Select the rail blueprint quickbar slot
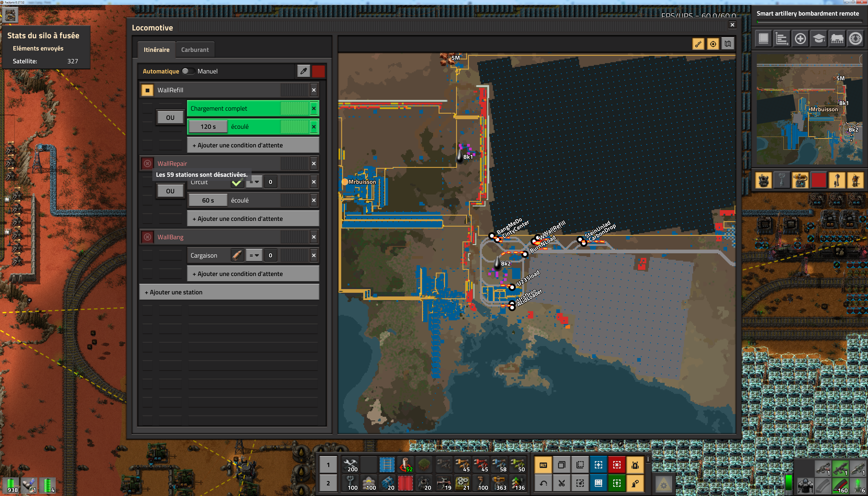Image resolution: width=868 pixels, height=496 pixels. tap(387, 465)
